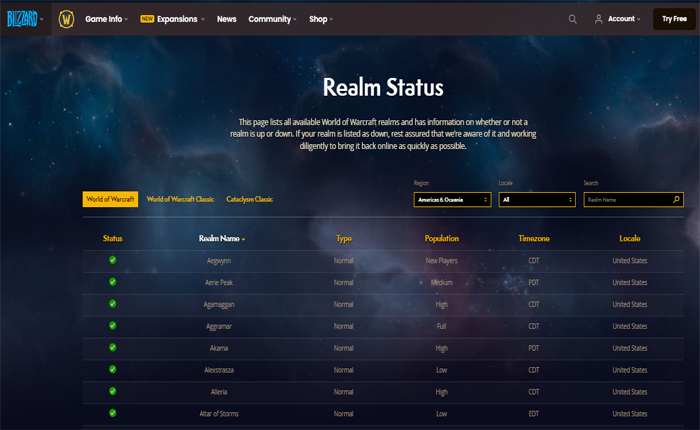Expand the Game Info menu
Viewport: 700px width, 430px height.
[106, 19]
